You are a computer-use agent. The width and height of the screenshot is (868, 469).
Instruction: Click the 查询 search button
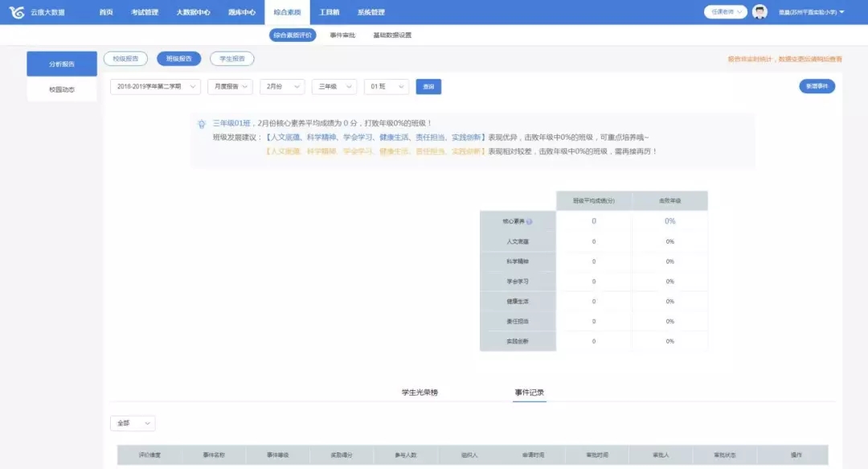[428, 86]
